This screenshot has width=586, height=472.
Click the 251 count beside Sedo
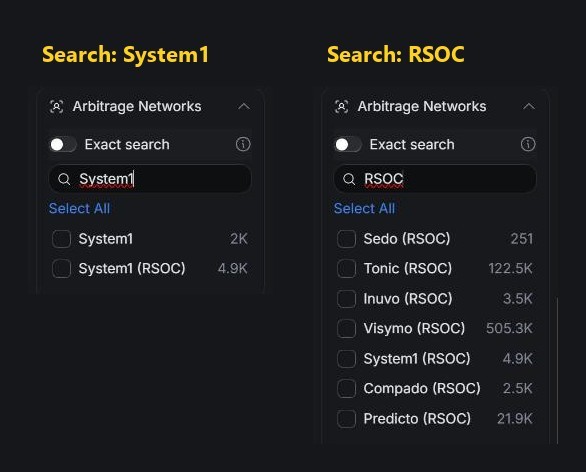(522, 239)
